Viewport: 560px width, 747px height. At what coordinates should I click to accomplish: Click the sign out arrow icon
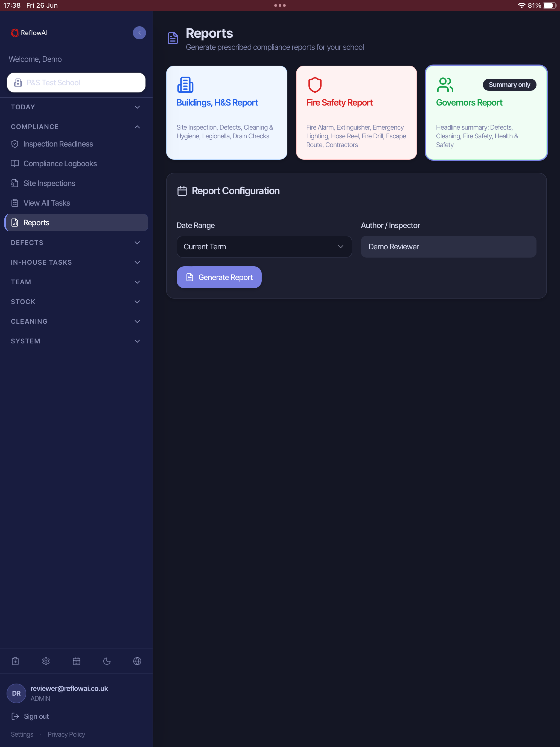click(16, 716)
